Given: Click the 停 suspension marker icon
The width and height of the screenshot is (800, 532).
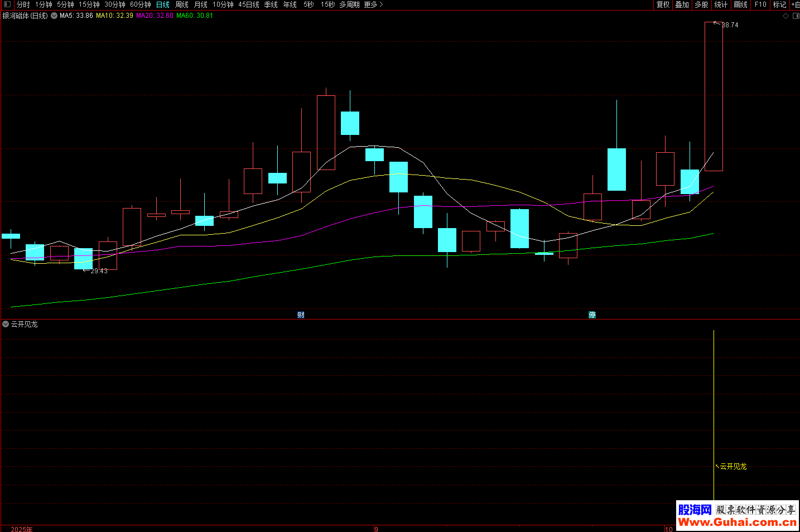Looking at the screenshot, I should pyautogui.click(x=592, y=315).
